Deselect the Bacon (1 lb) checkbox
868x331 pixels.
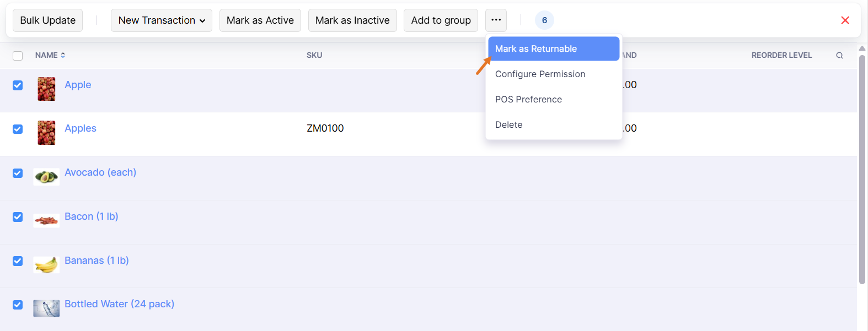coord(18,217)
